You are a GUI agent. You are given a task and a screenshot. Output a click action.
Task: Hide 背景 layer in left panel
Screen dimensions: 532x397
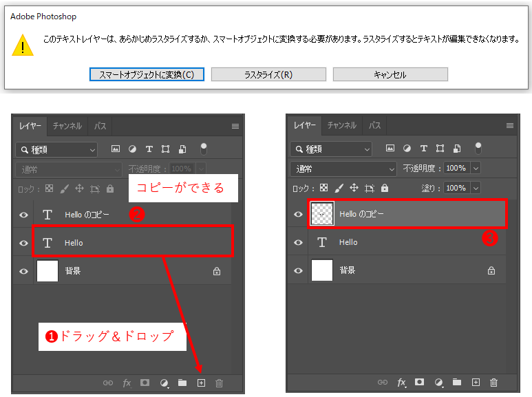click(x=23, y=271)
